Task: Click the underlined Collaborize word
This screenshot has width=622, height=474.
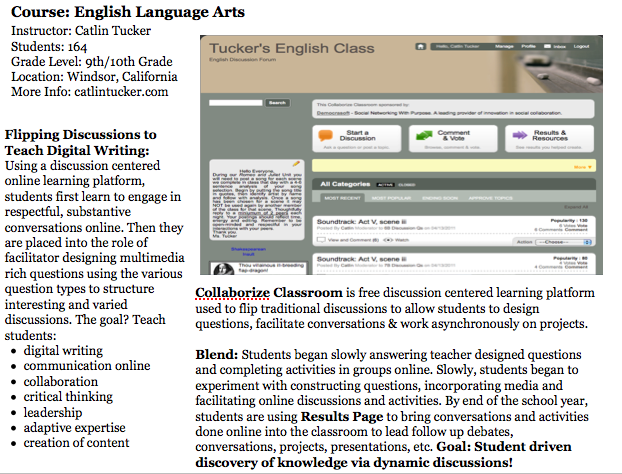Action: click(x=232, y=293)
